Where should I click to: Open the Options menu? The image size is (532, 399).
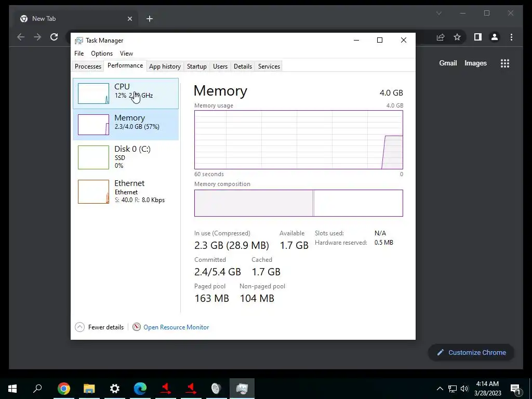click(x=102, y=54)
